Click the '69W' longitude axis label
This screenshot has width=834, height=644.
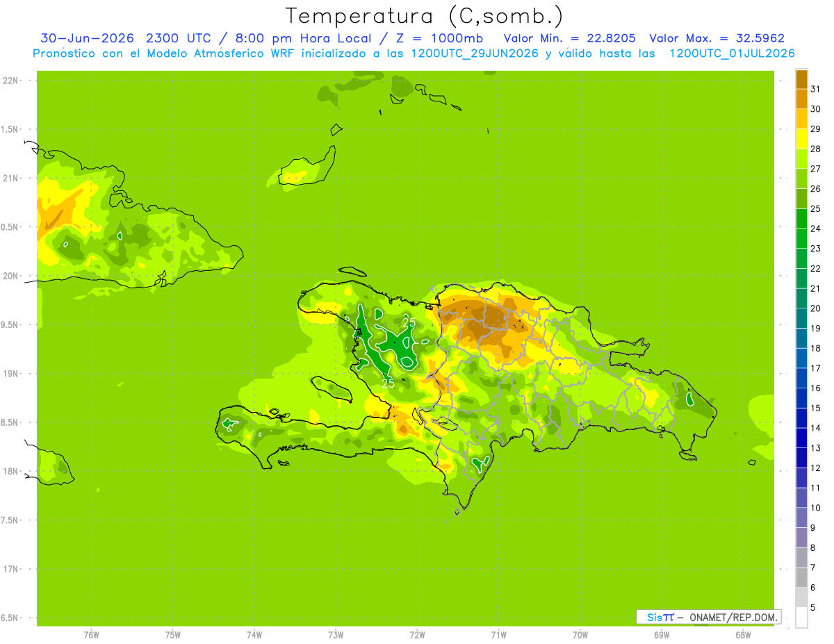pyautogui.click(x=662, y=635)
